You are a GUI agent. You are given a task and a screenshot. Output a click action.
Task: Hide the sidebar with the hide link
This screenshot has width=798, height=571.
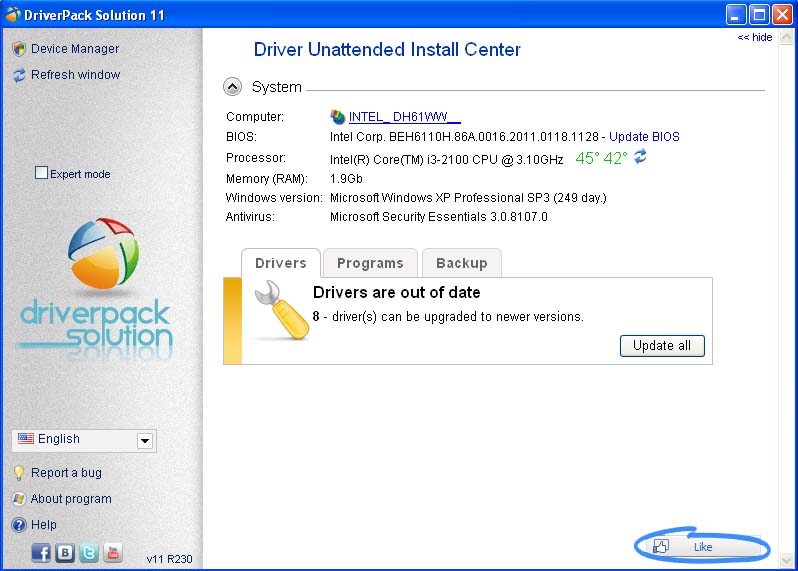coord(755,37)
